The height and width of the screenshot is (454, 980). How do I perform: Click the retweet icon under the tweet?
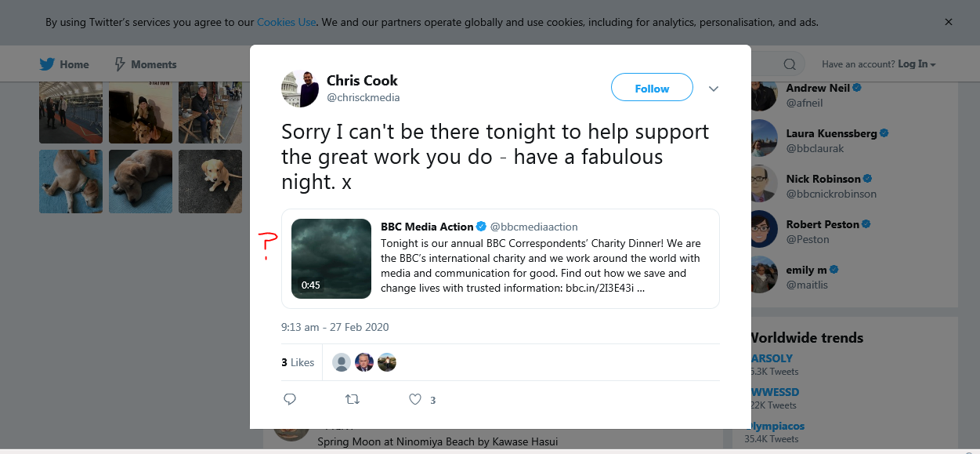click(353, 399)
